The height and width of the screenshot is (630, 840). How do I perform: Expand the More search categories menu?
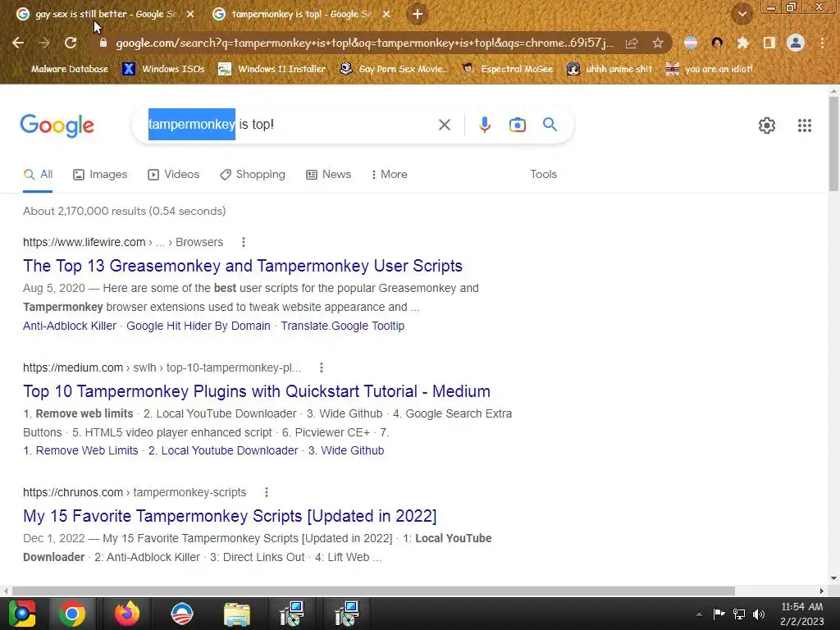pos(390,174)
